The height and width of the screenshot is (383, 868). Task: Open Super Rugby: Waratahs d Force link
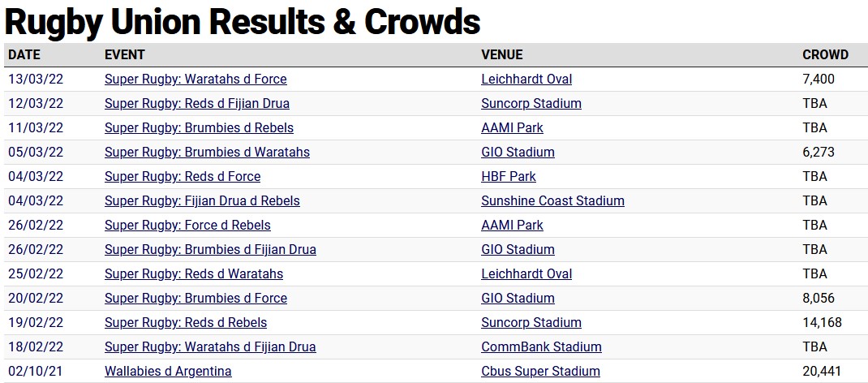coord(196,80)
